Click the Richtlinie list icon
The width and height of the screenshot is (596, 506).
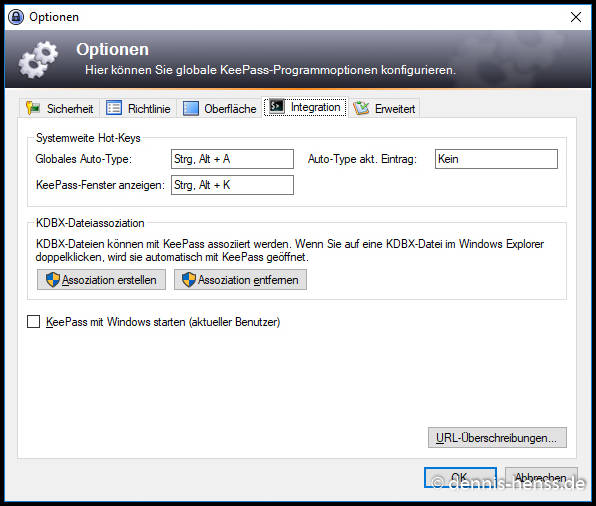click(114, 108)
